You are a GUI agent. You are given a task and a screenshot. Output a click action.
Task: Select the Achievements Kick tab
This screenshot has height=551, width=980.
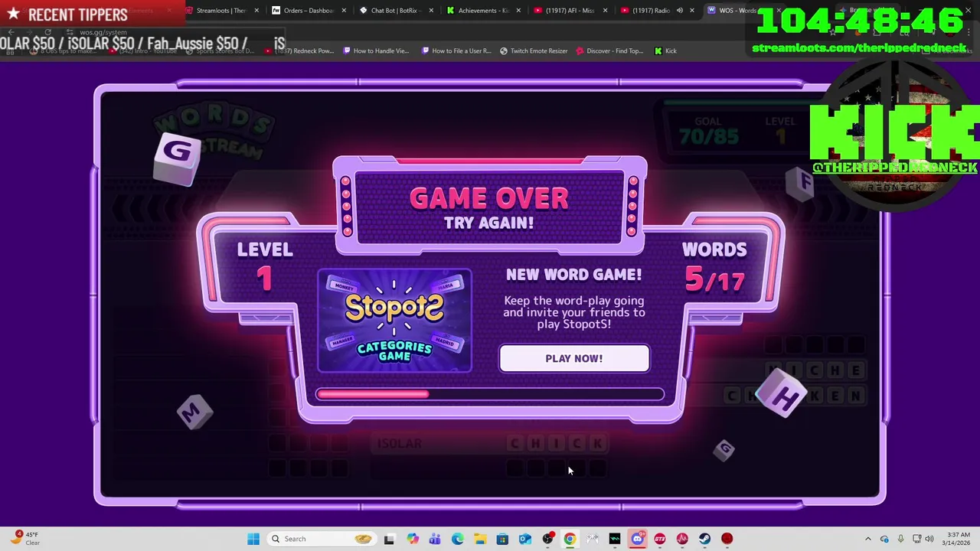(x=482, y=11)
